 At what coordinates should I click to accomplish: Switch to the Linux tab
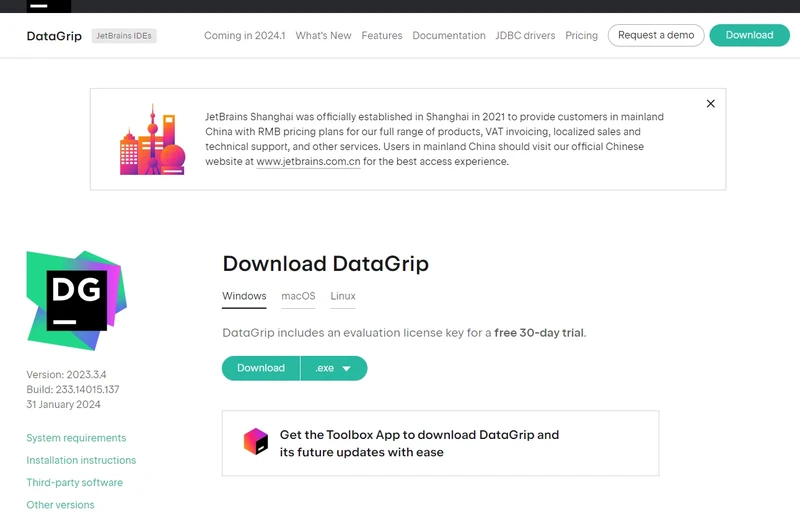coord(343,296)
